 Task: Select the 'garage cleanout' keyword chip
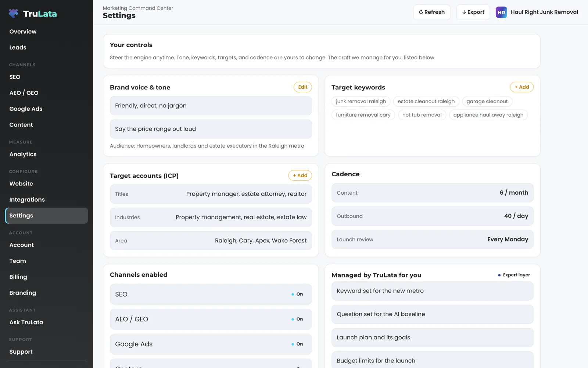pos(487,102)
